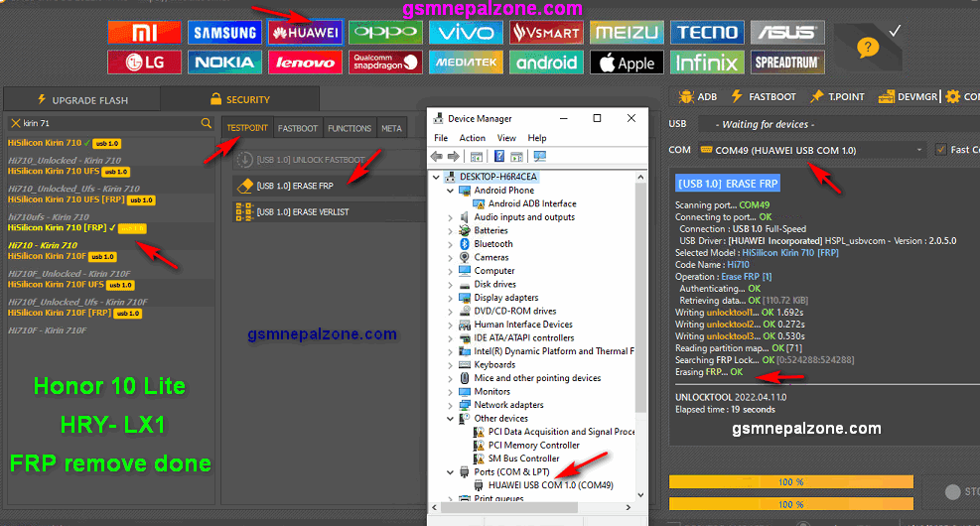Open DEVMGR toolbar button
Image resolution: width=980 pixels, height=526 pixels.
point(909,97)
